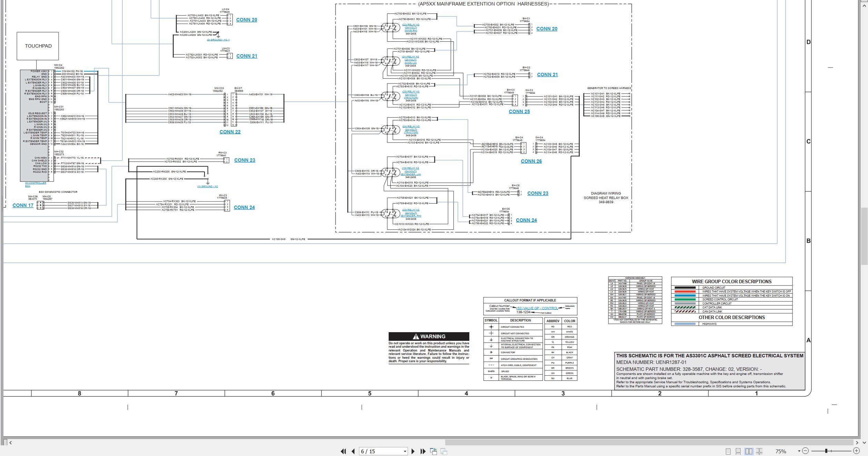The width and height of the screenshot is (868, 456).
Task: Click the DIAGRAM WIRING SCREED HEAT RELAY BOX label
Action: 606,198
